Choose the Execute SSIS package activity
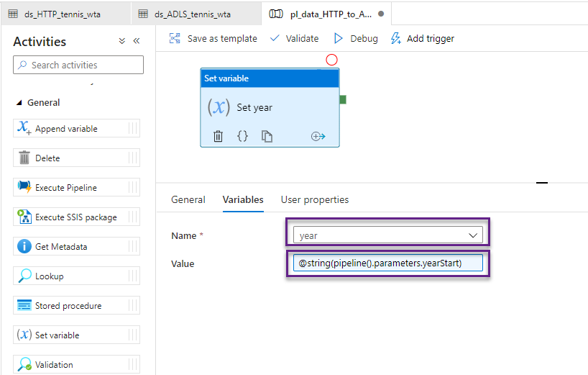This screenshot has width=588, height=375. tap(76, 217)
